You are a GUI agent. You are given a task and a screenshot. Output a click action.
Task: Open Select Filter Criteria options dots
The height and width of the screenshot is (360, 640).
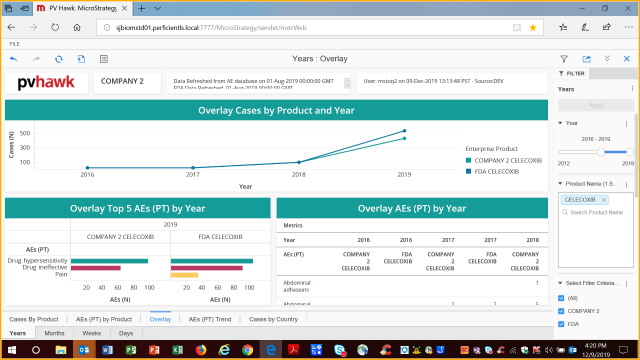click(x=627, y=284)
